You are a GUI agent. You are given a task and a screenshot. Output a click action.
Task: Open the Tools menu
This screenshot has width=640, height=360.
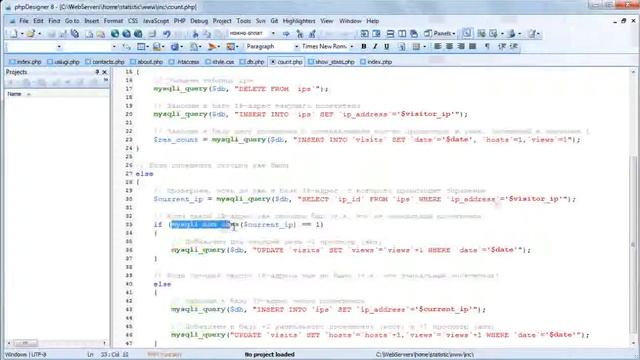coord(243,21)
